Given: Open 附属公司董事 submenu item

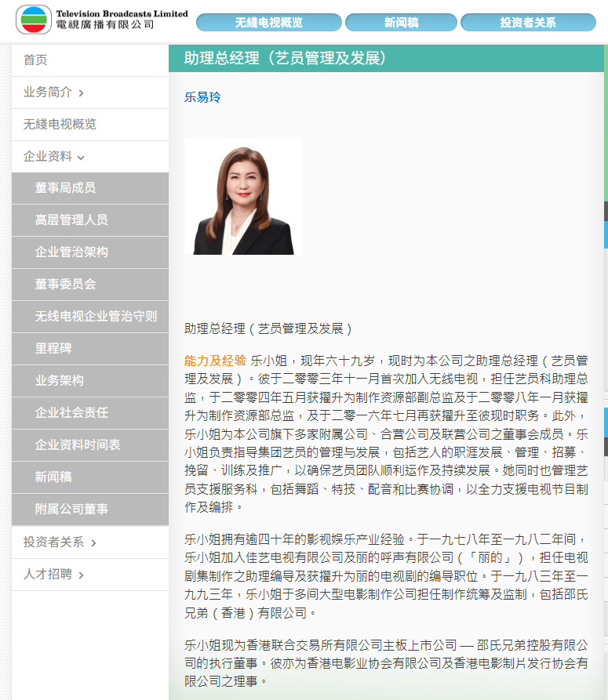Looking at the screenshot, I should point(71,509).
